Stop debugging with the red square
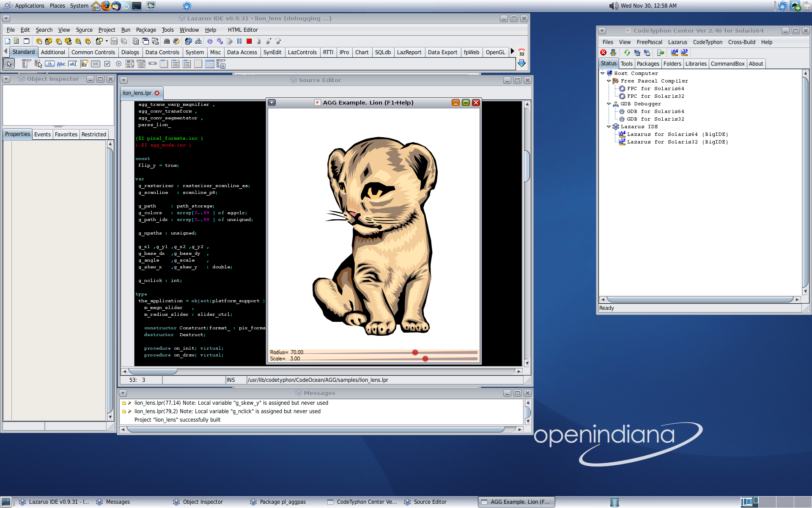Viewport: 812px width, 508px height. [x=249, y=41]
